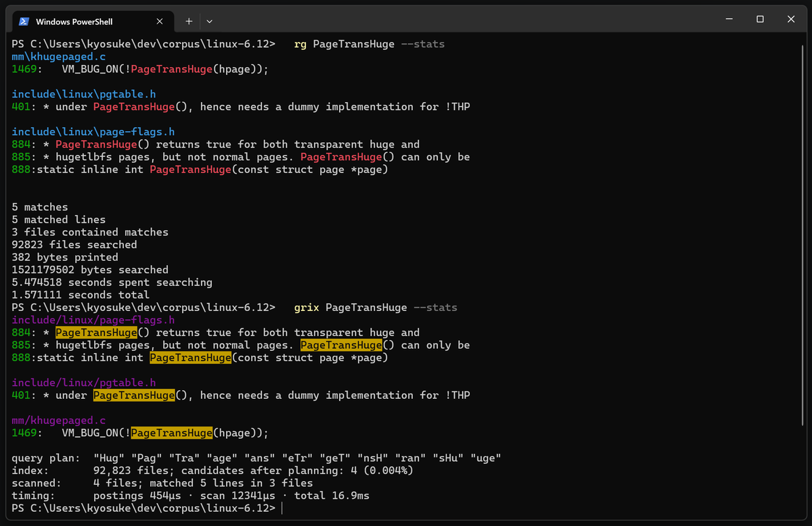
Task: Click rg line 884 about transparent huge
Action: click(x=216, y=145)
